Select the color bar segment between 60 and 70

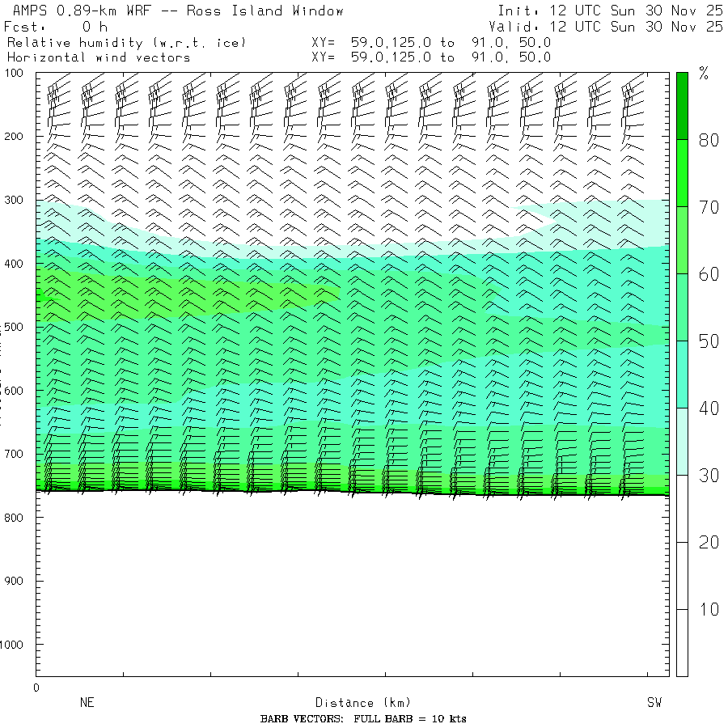point(683,239)
